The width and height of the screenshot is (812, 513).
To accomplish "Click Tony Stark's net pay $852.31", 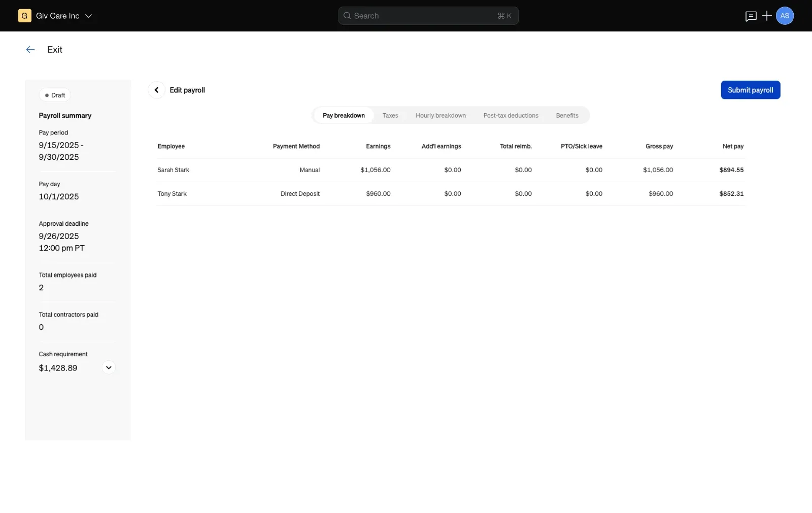I will 731,194.
